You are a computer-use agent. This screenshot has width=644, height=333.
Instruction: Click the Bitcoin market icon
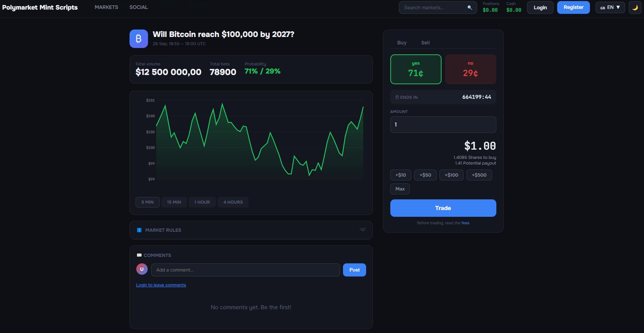point(139,39)
